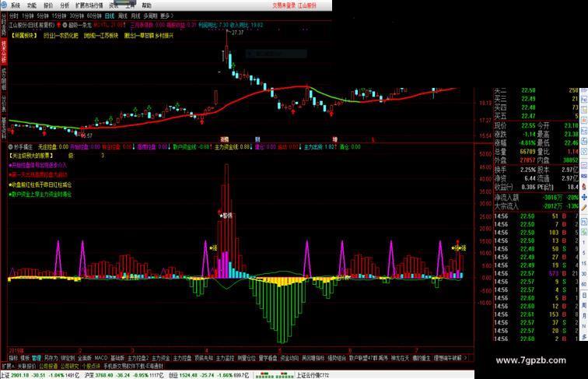Select the 资金动向 indicator tab
This screenshot has width=588, height=379.
pyautogui.click(x=289, y=358)
